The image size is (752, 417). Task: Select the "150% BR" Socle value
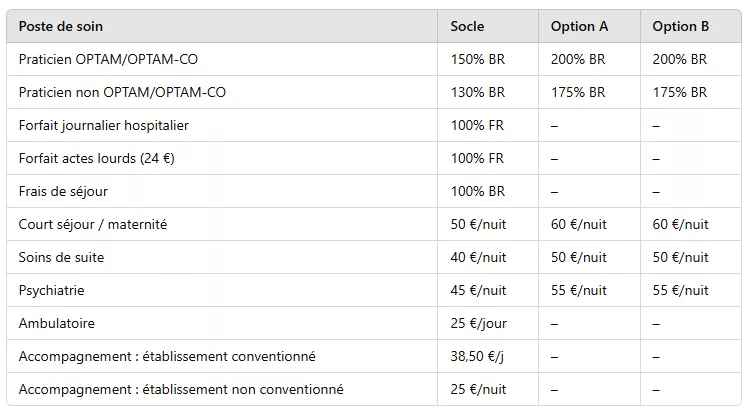pyautogui.click(x=478, y=60)
